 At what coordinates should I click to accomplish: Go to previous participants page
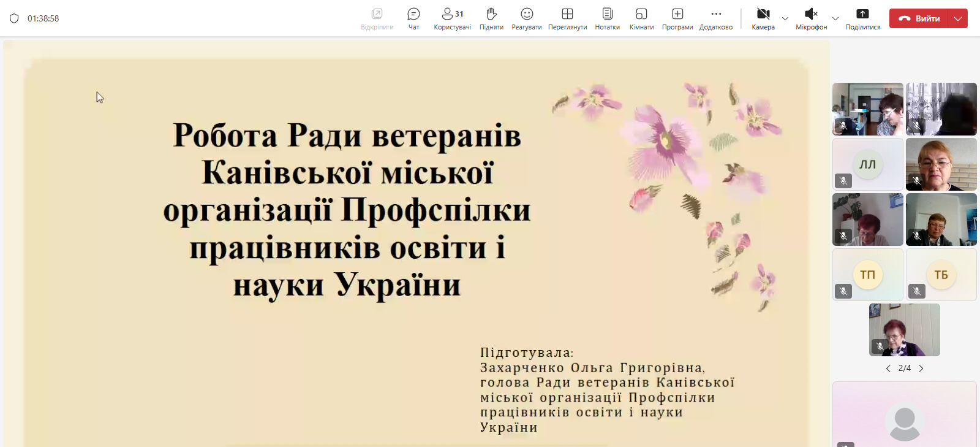pyautogui.click(x=888, y=369)
